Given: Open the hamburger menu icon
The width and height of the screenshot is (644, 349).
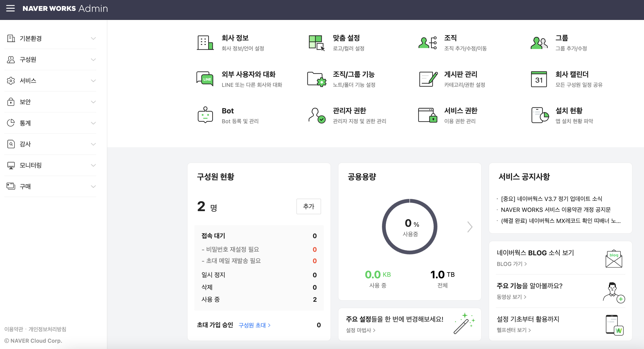Looking at the screenshot, I should coord(10,8).
